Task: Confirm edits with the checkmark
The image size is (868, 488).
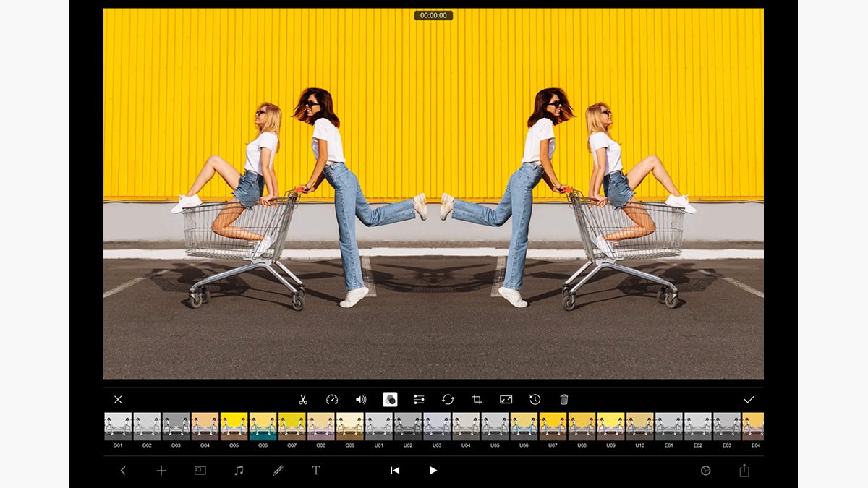Action: (x=750, y=398)
